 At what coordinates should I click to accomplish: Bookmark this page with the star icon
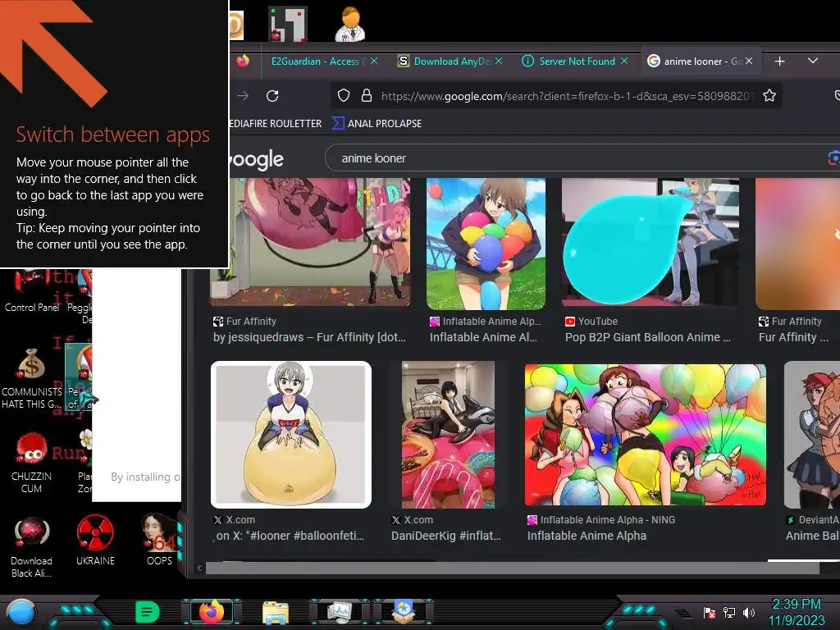769,96
